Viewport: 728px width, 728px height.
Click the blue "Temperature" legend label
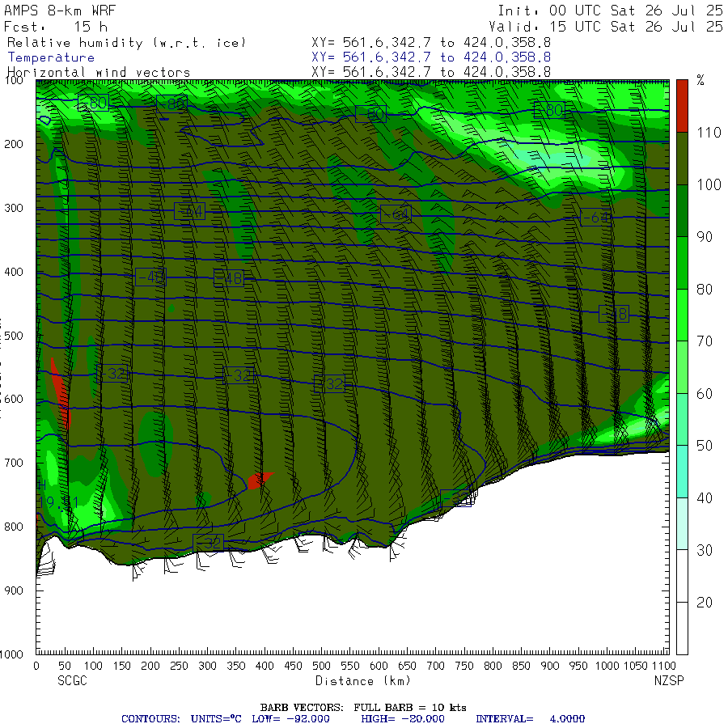[x=51, y=57]
